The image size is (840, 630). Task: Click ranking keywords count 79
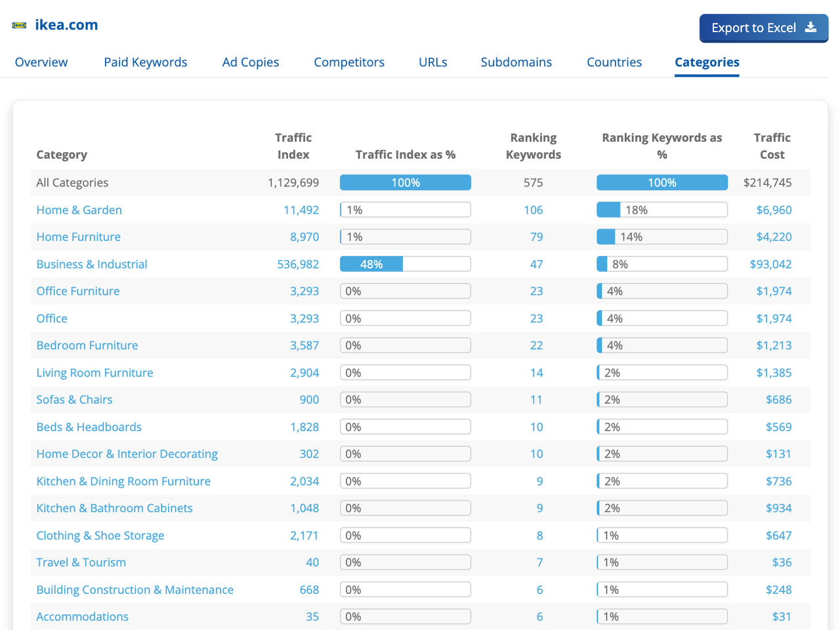(x=537, y=237)
